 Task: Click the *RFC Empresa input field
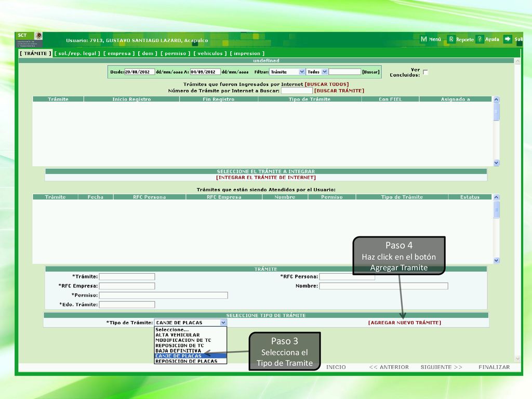[127, 286]
